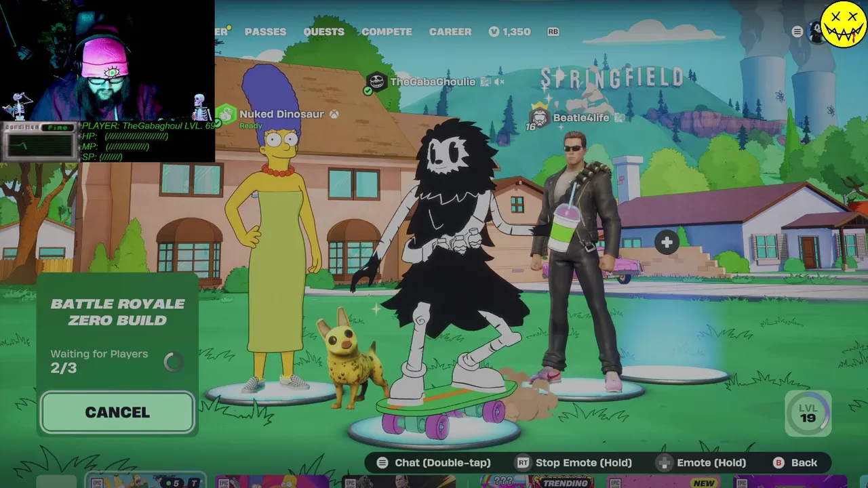Click the 1,350 V-Bucks balance
The height and width of the screenshot is (488, 868).
[517, 32]
